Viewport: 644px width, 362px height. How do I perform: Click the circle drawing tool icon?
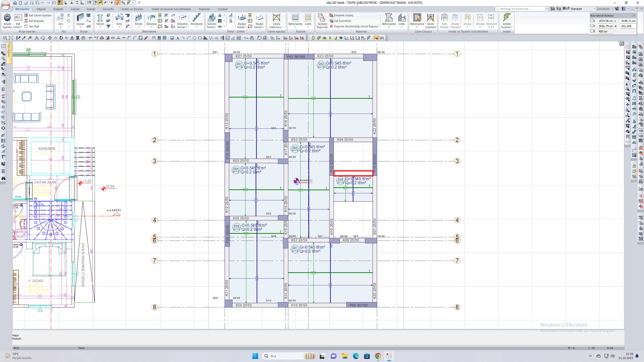194,38
